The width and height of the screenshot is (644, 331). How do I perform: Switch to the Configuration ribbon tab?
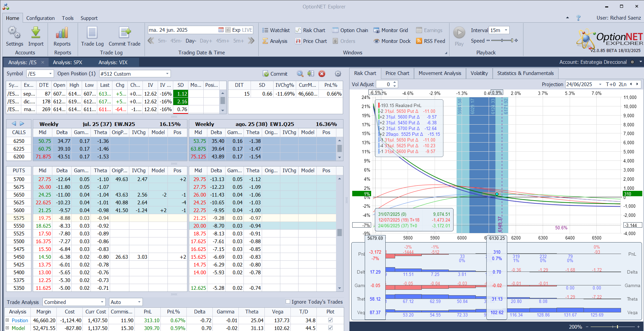(41, 18)
